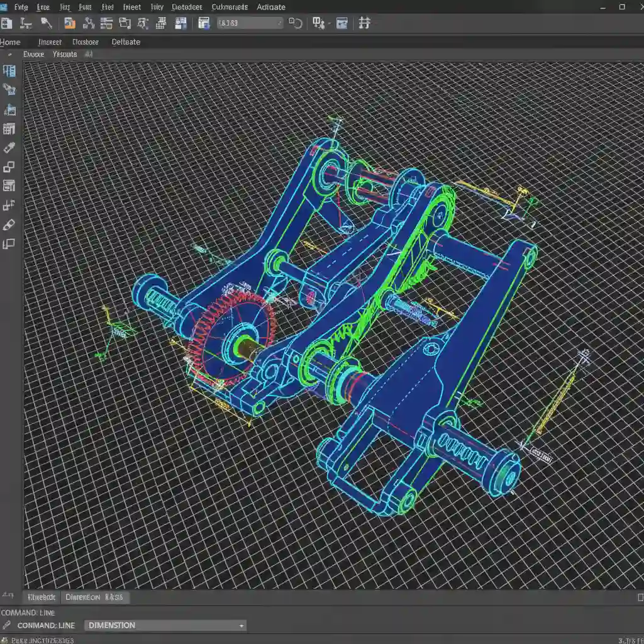
Task: Click the app logo icon at title bar left
Action: [x=4, y=7]
